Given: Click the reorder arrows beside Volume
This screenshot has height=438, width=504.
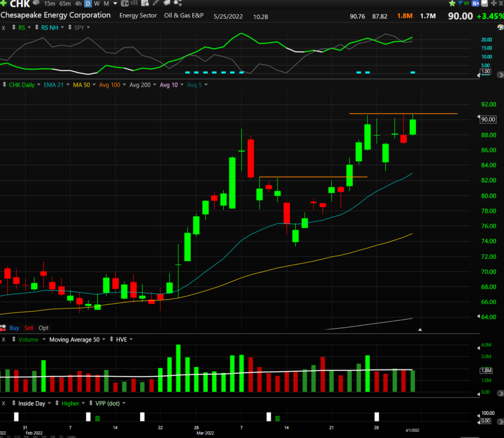Looking at the screenshot, I should pyautogui.click(x=14, y=339).
